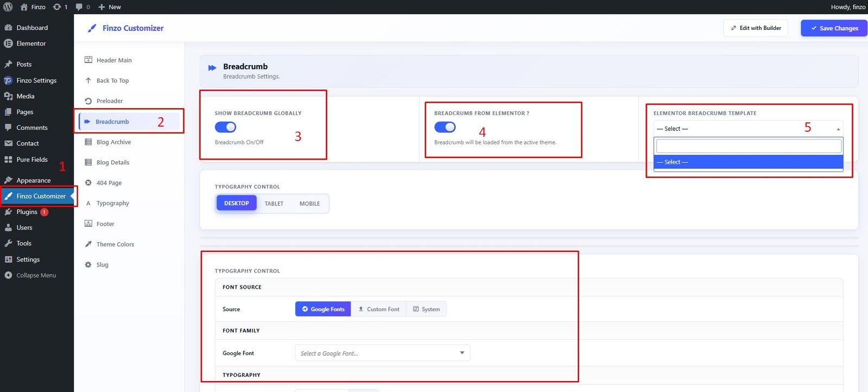Viewport: 868px width, 392px height.
Task: Switch typography control to Mobile
Action: [x=310, y=204]
